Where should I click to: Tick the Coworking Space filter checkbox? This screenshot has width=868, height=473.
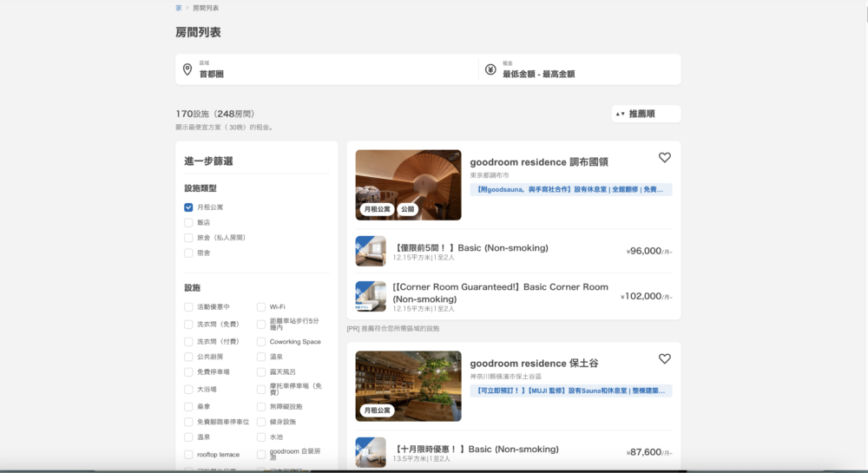pos(261,342)
